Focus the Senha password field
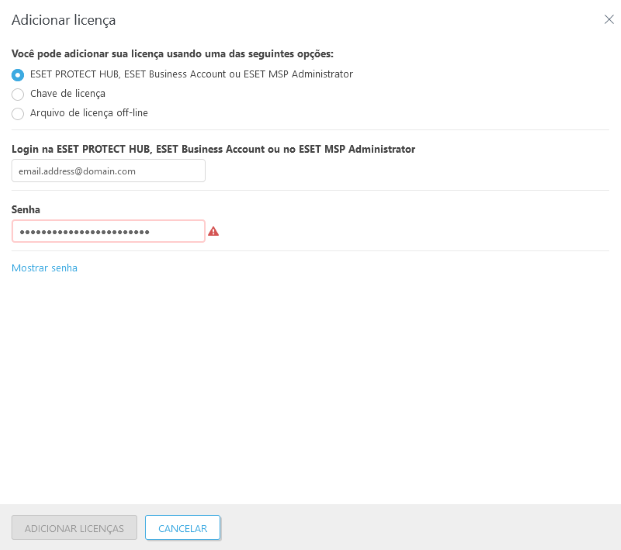This screenshot has height=550, width=621. (108, 231)
